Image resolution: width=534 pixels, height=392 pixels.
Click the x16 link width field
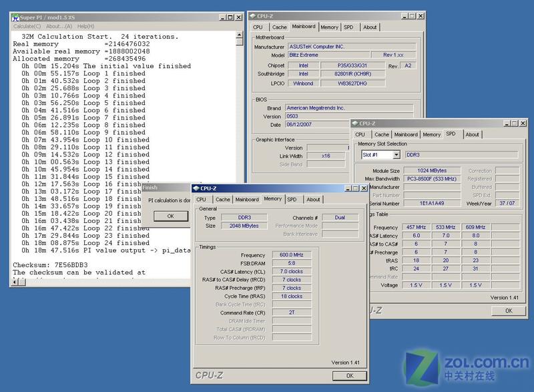pyautogui.click(x=326, y=156)
